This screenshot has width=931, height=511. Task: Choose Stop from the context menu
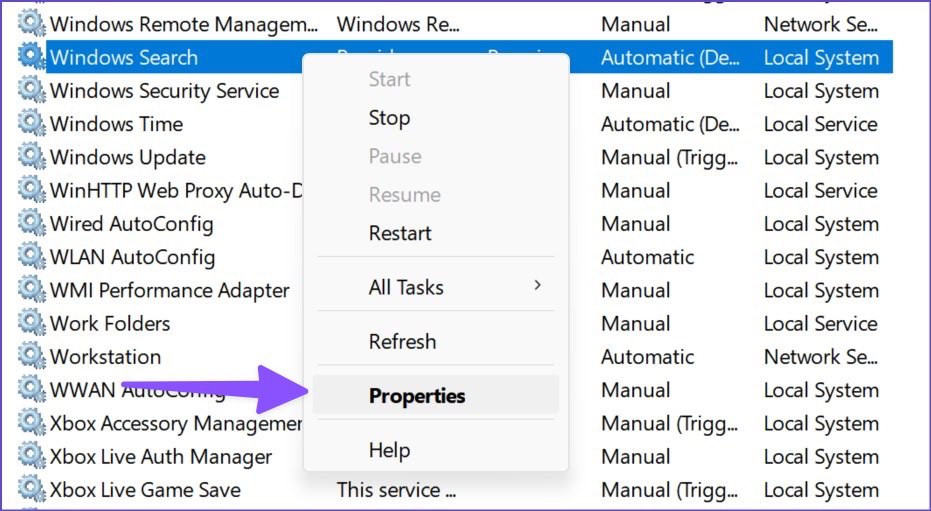[389, 118]
